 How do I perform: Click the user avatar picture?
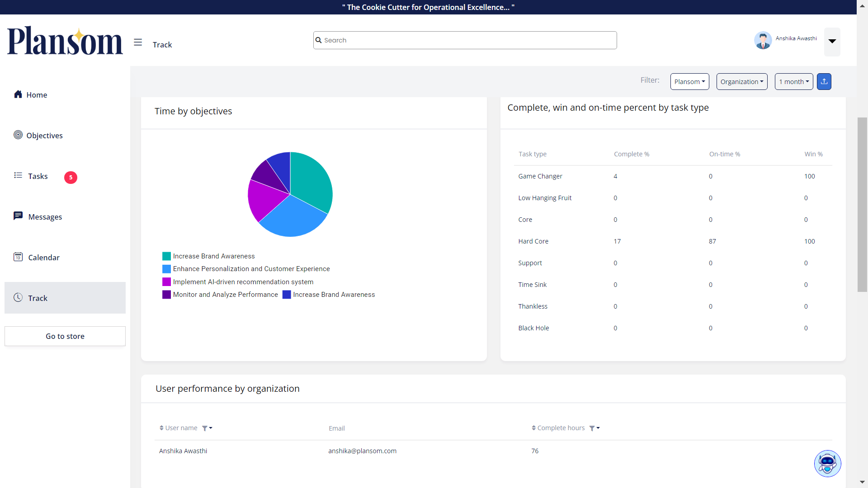(x=763, y=41)
